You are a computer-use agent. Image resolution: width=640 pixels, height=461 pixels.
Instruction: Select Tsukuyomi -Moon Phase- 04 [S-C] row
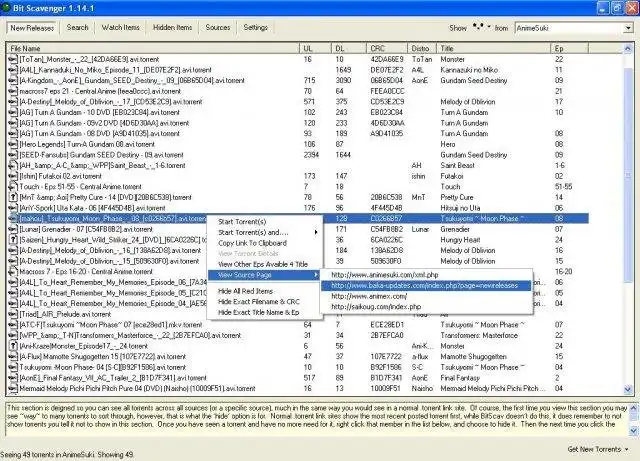coord(298,367)
